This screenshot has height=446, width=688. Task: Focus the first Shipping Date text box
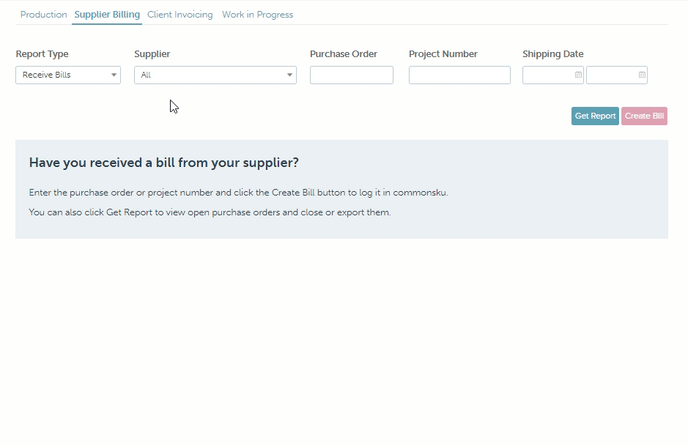pyautogui.click(x=548, y=75)
